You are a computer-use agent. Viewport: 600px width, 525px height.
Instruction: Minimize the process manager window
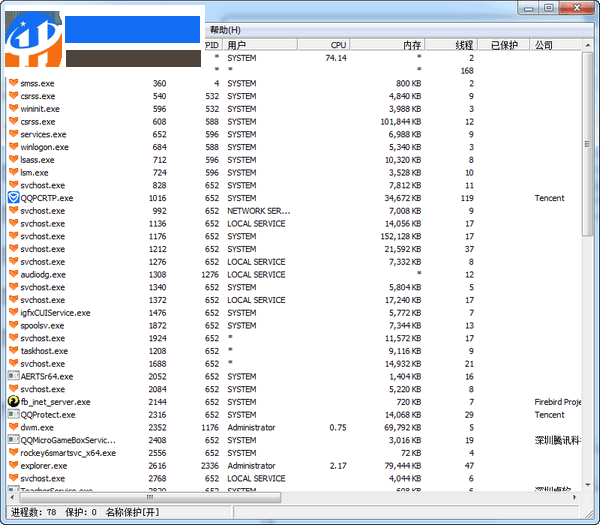[x=528, y=8]
